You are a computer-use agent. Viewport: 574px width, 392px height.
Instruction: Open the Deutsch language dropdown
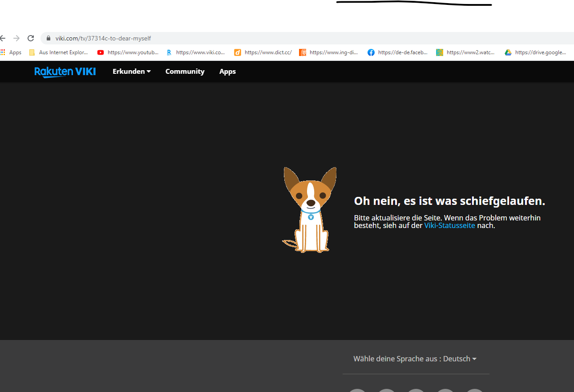tap(460, 359)
